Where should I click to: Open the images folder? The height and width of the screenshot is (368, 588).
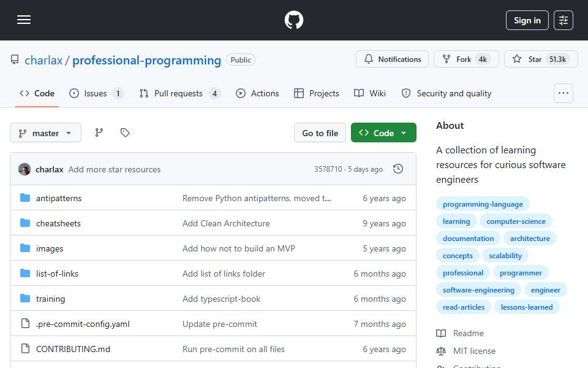click(50, 248)
